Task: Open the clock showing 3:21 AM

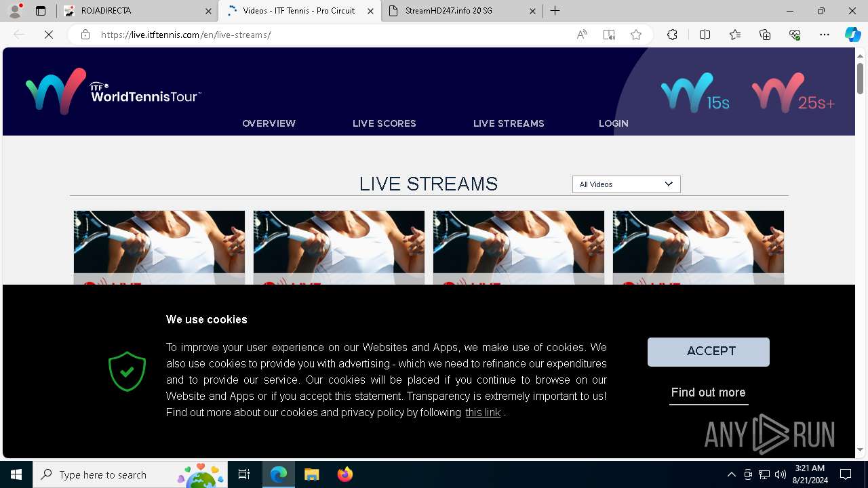Action: (810, 474)
